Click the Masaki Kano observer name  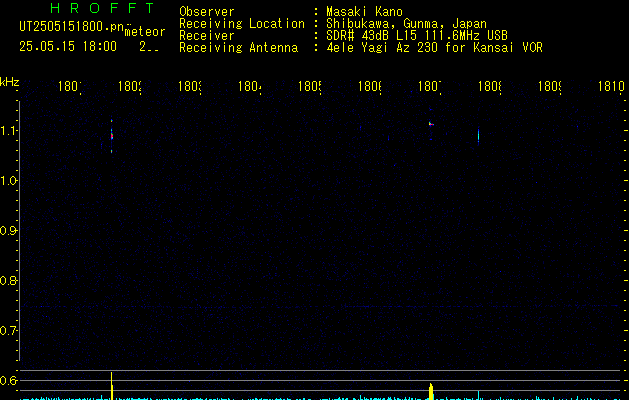pos(364,11)
